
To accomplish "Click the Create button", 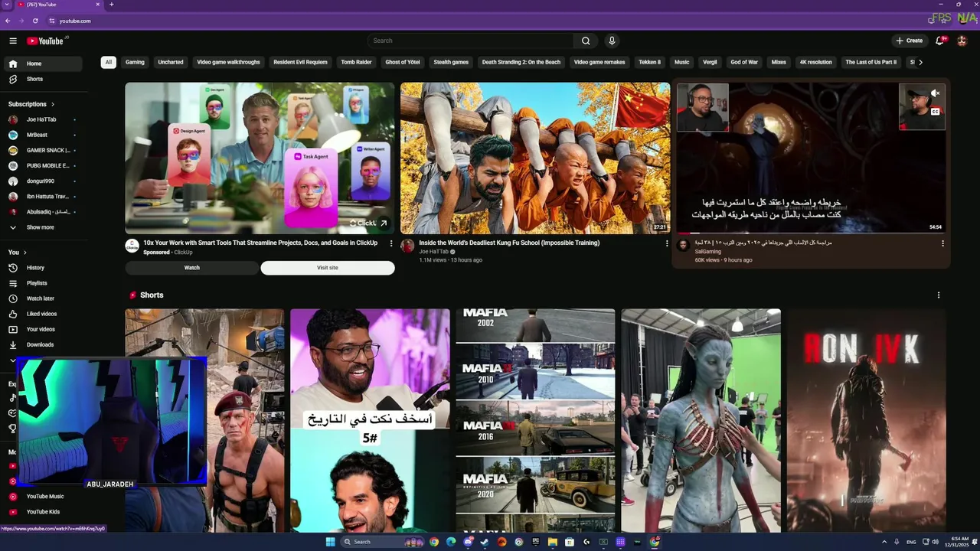I will [910, 41].
